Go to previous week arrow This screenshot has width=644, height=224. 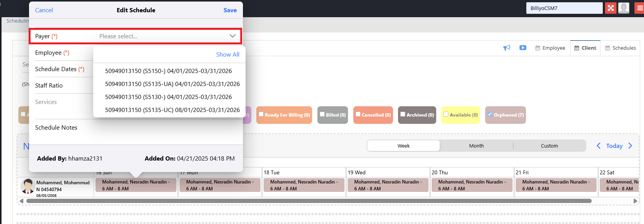599,146
